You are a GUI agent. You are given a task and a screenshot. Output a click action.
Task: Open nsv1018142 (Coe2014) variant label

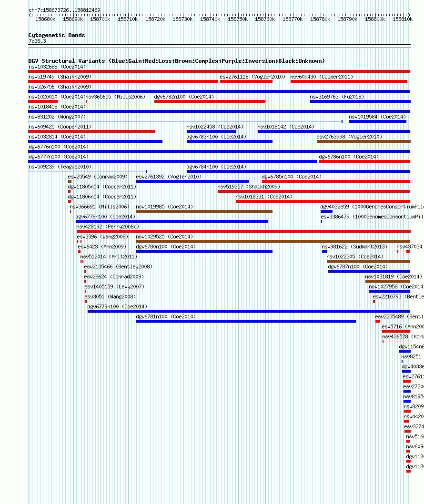pyautogui.click(x=286, y=127)
